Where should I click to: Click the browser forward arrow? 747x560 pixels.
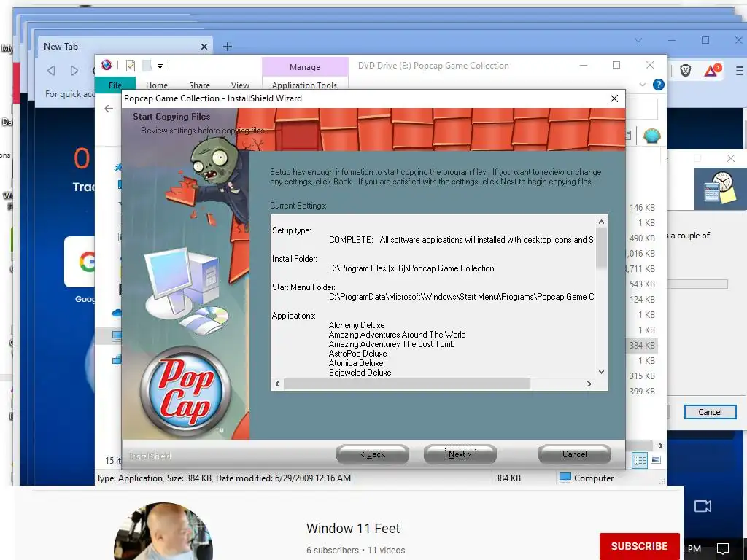pyautogui.click(x=74, y=71)
